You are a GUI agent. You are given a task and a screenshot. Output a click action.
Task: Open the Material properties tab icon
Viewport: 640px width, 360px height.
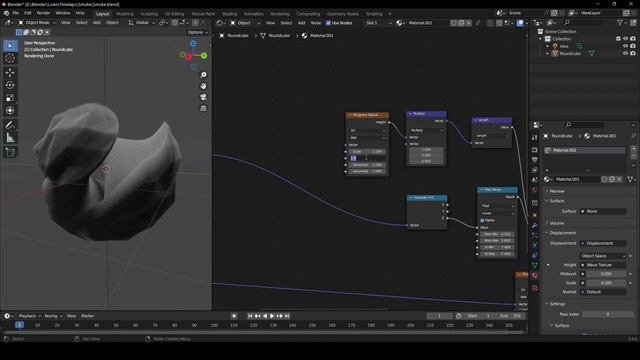[x=535, y=276]
